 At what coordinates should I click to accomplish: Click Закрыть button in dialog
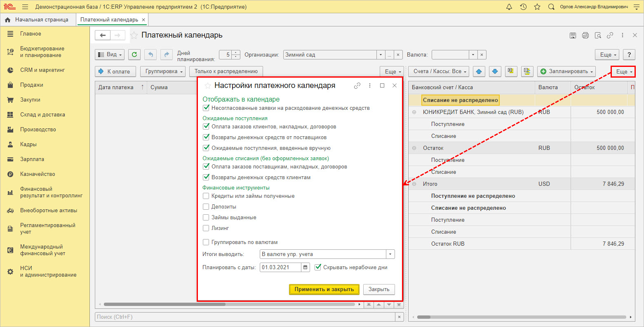(x=379, y=289)
